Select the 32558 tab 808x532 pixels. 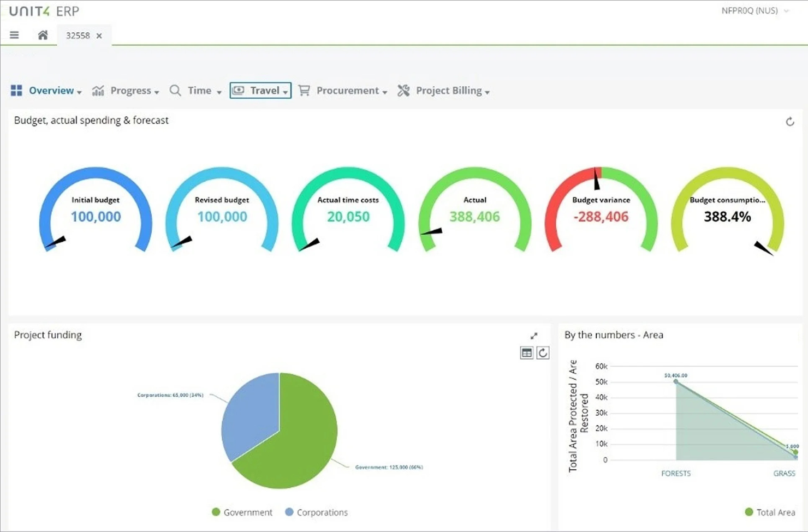78,35
